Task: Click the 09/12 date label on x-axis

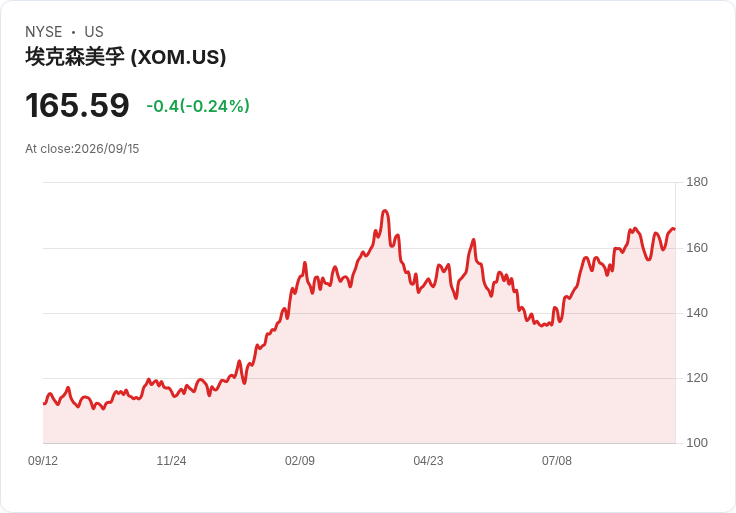Action: tap(43, 461)
